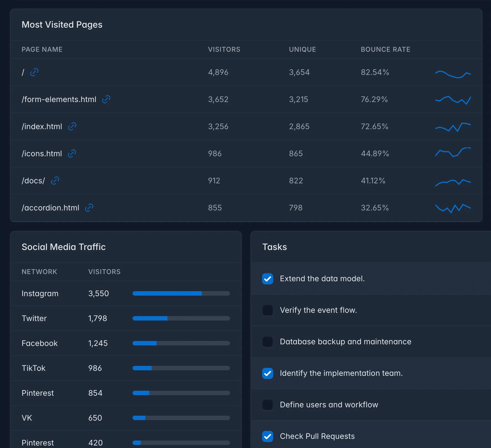Click the Twitter network row label

tap(34, 318)
